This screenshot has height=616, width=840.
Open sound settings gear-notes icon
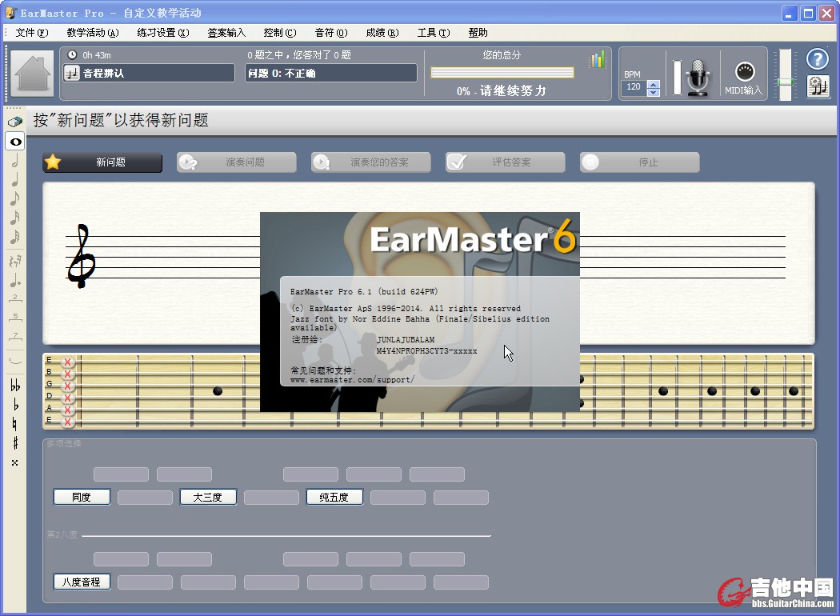pos(818,86)
